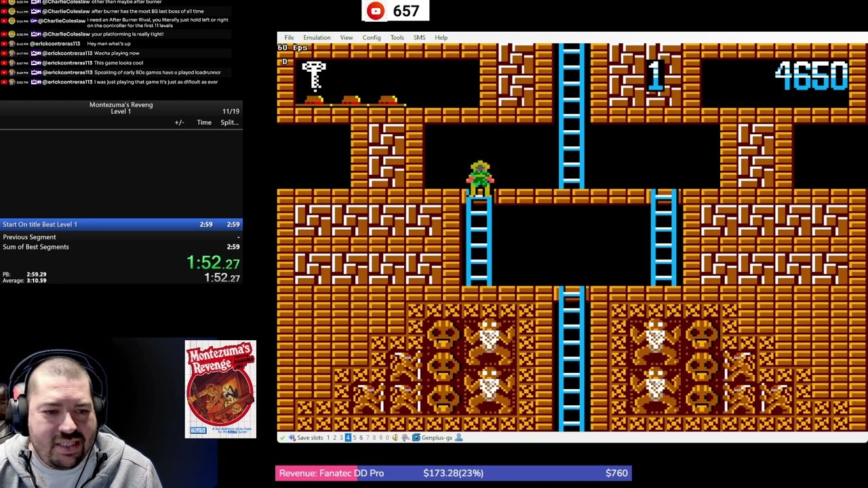
Task: Click the $173.28(23%) revenue amount
Action: coord(453,473)
